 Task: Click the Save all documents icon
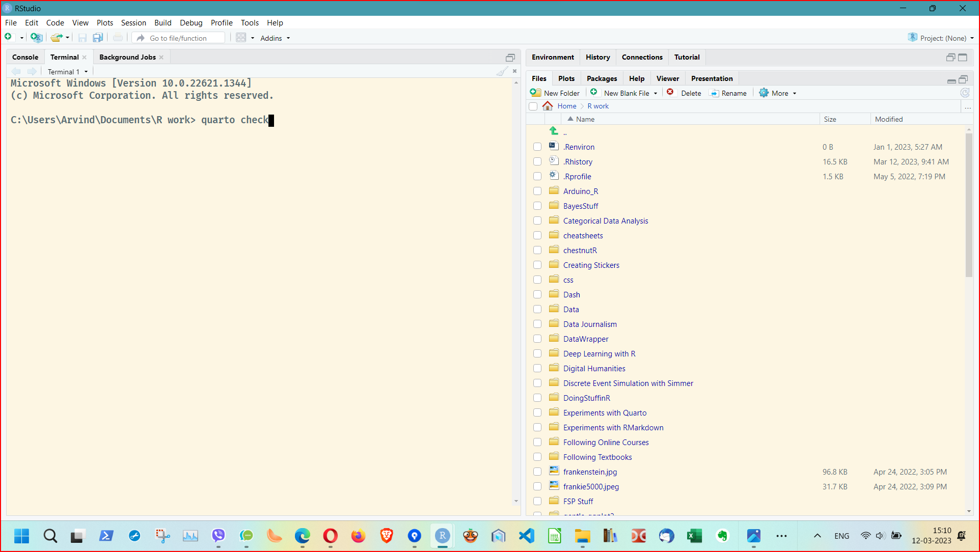[98, 38]
